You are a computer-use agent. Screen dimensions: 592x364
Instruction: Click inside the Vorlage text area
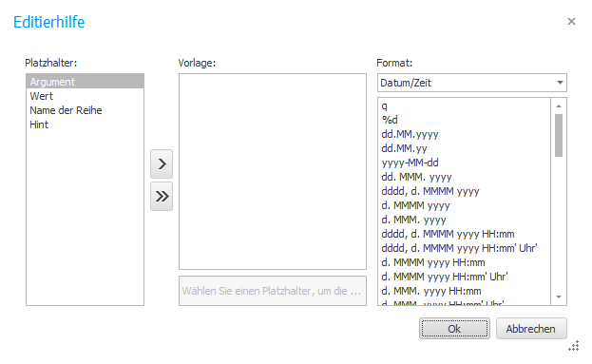[x=273, y=171]
